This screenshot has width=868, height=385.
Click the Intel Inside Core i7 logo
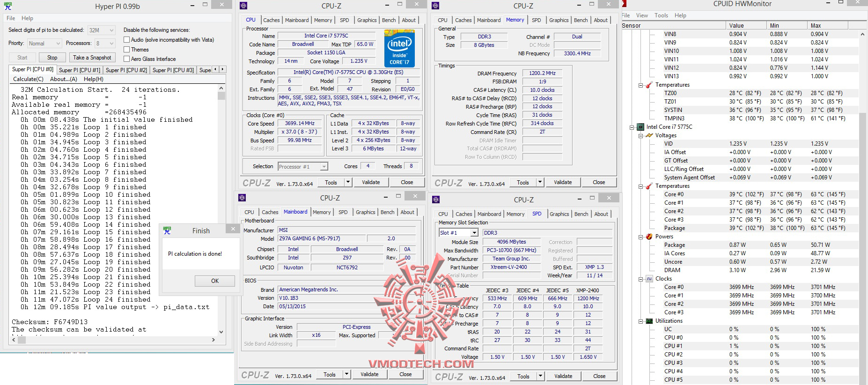coord(399,48)
